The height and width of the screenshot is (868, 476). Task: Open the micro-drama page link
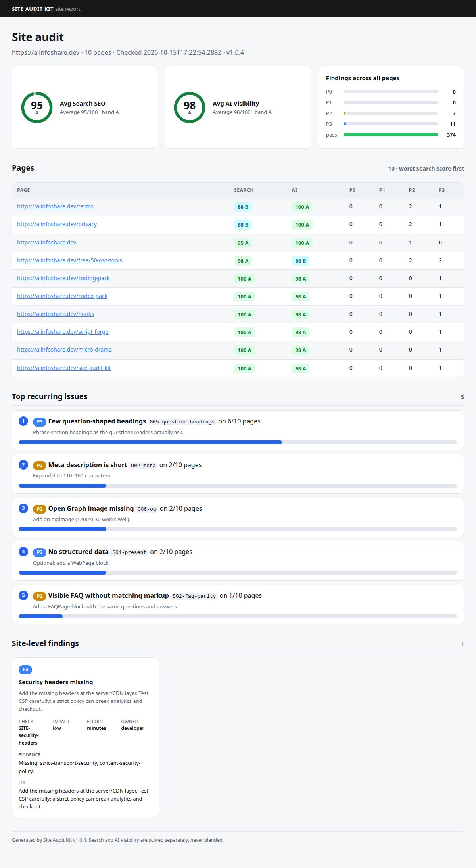click(64, 350)
